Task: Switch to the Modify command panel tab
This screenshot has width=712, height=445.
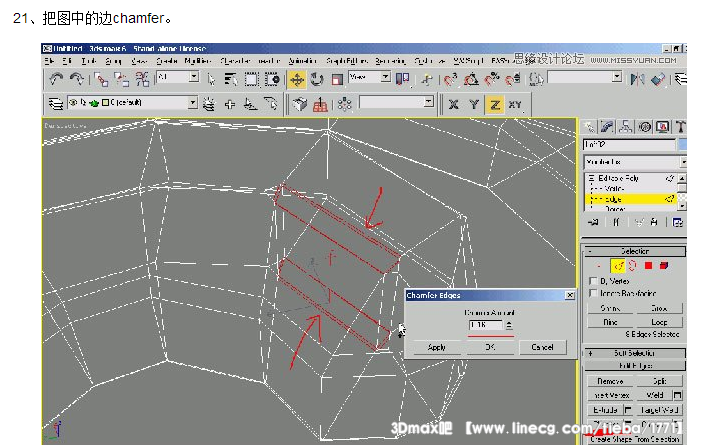Action: tap(608, 127)
